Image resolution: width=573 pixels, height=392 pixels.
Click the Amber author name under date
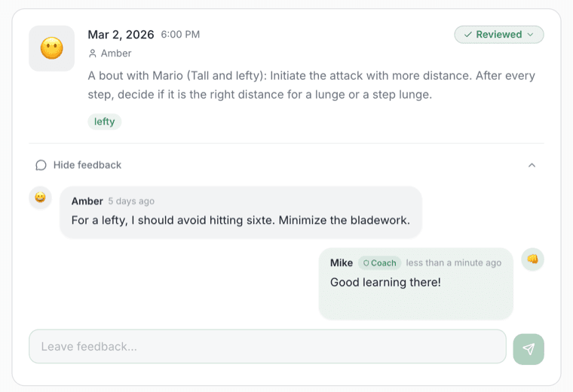pyautogui.click(x=116, y=54)
